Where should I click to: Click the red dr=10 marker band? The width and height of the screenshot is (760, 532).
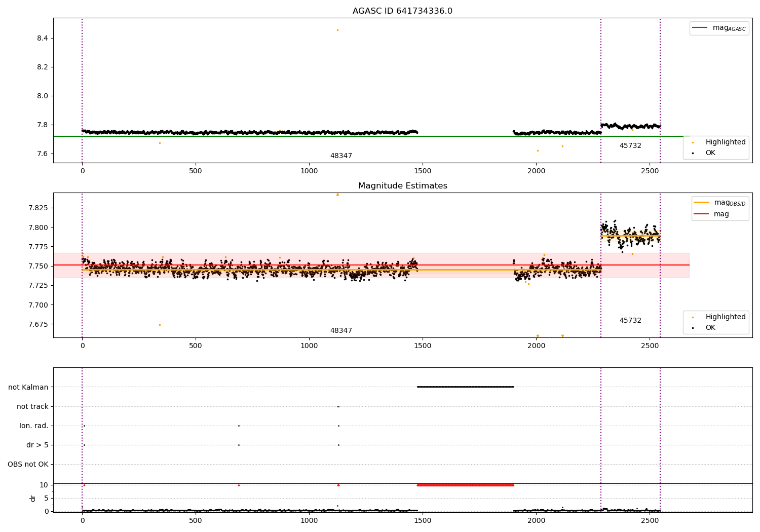(465, 485)
